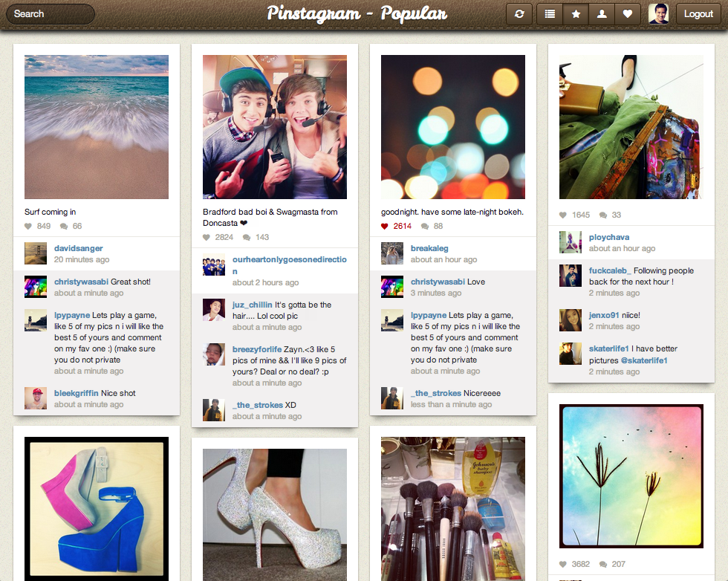This screenshot has width=728, height=581.
Task: Click the @skaterlife1 mention link
Action: [x=644, y=361]
